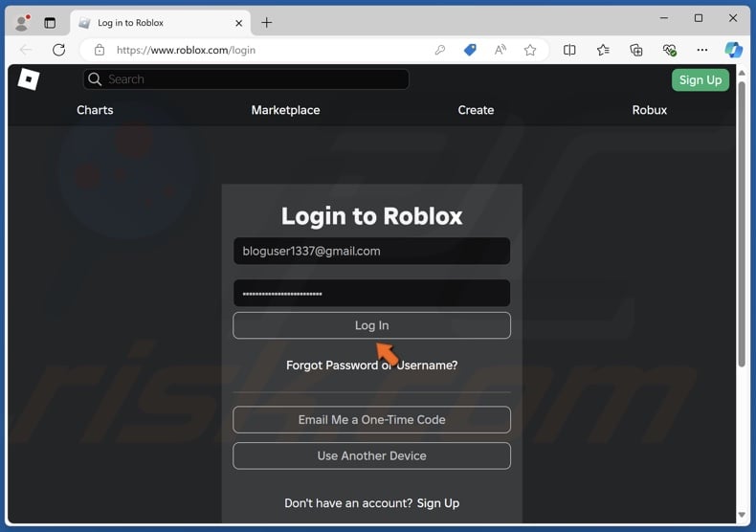Close the Log in to Roblox tab
Screen dimensions: 756x532
[x=238, y=23]
